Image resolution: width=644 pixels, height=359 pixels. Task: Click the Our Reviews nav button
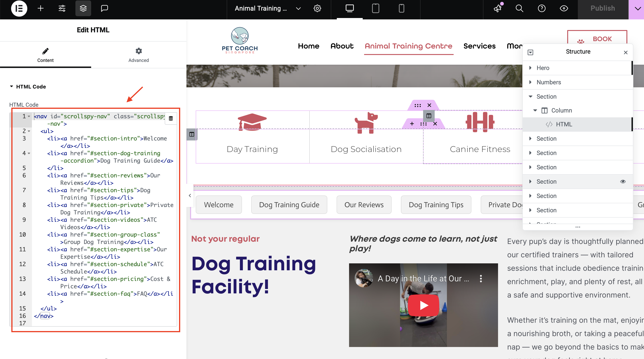364,205
